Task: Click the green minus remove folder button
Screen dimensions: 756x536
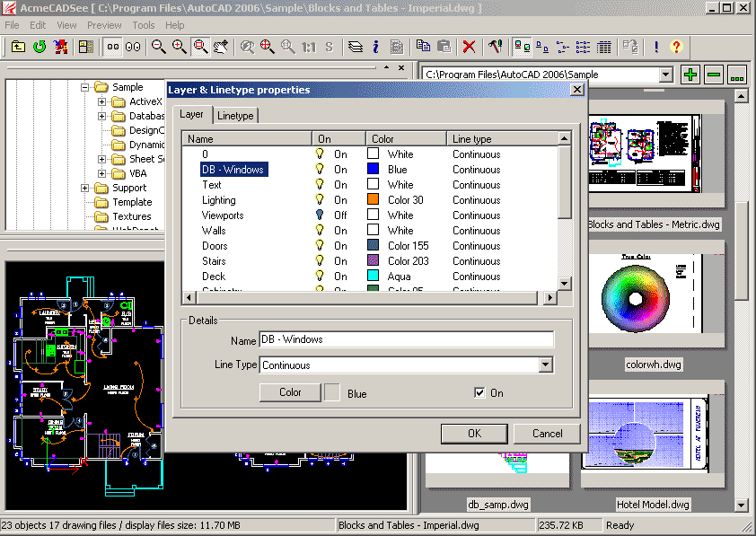Action: tap(714, 75)
